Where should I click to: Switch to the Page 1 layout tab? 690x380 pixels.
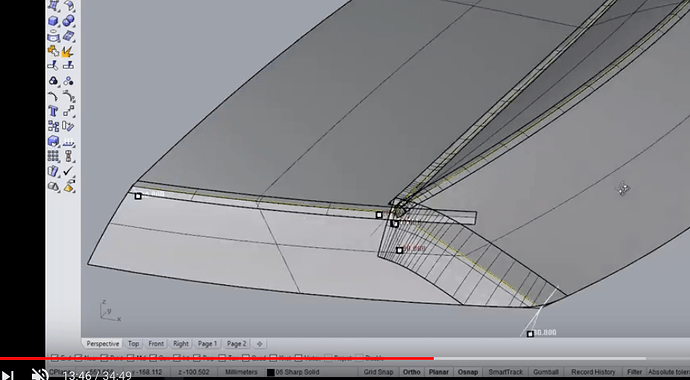207,343
